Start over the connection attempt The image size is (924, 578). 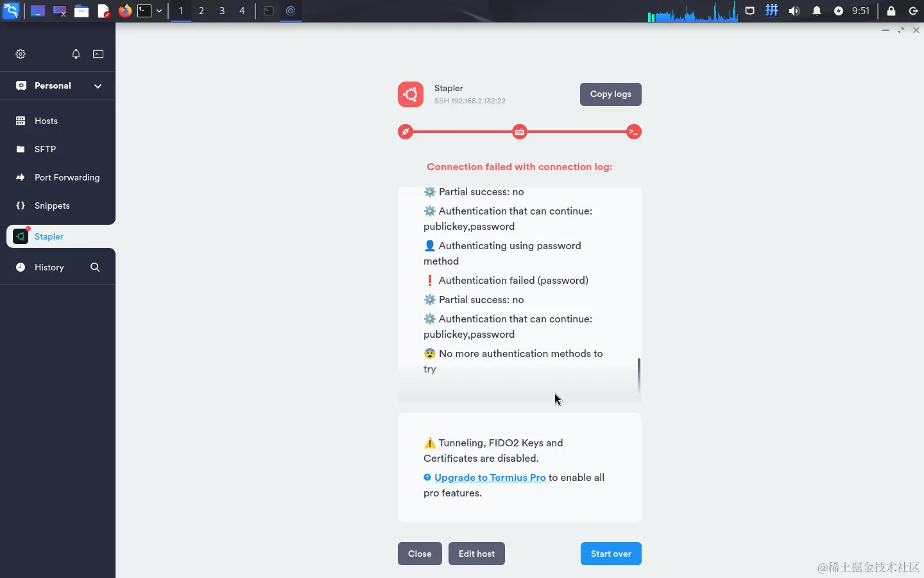[611, 554]
